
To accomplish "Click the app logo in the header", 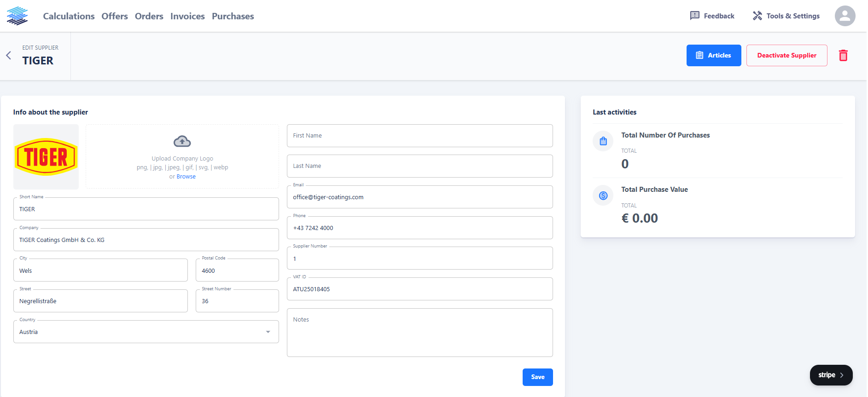I will pyautogui.click(x=17, y=16).
